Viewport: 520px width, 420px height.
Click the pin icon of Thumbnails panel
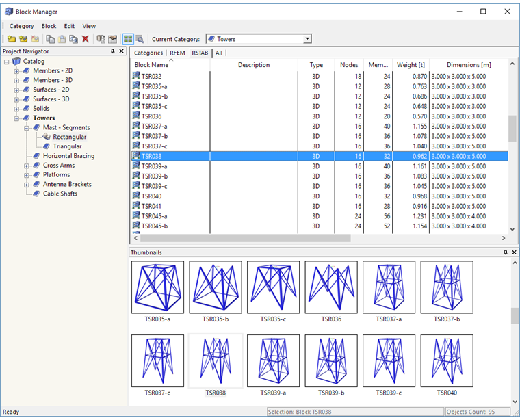click(506, 252)
